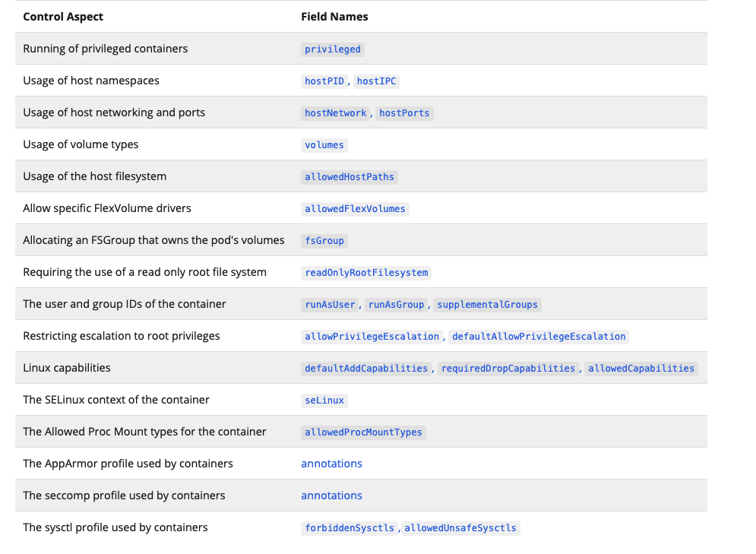Click the allowedFlexVolumes link
Viewport: 756px width, 554px height.
coord(355,209)
